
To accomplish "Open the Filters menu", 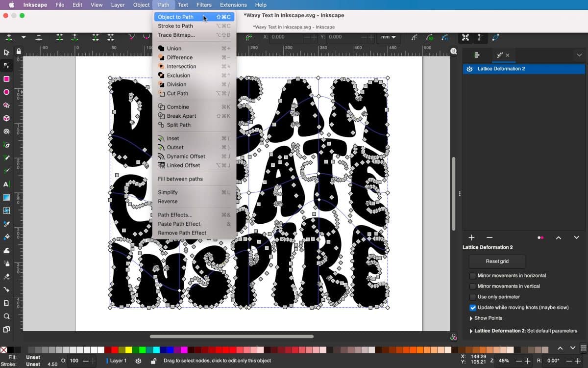I will click(204, 5).
